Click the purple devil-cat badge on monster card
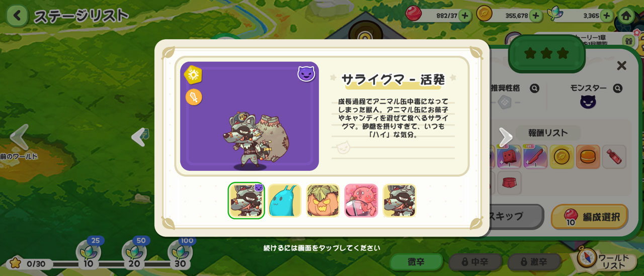 306,74
